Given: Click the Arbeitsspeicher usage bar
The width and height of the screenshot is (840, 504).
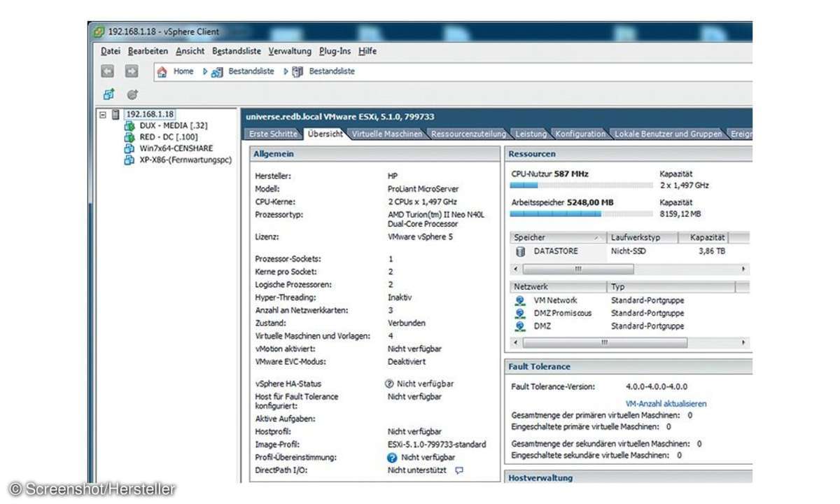Looking at the screenshot, I should 581,213.
